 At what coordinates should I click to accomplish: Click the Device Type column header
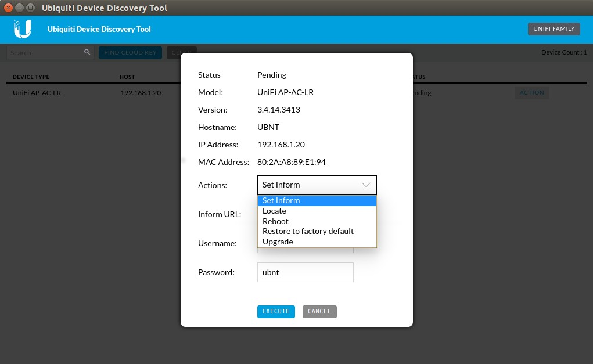pos(31,77)
